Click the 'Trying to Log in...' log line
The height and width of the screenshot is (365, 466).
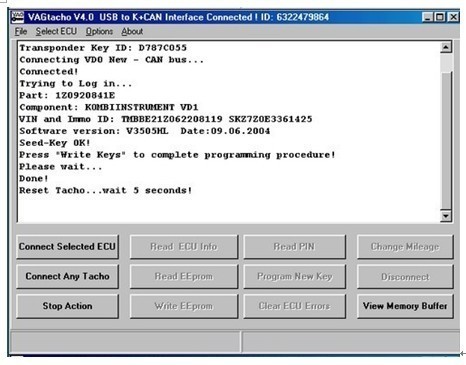click(x=76, y=84)
